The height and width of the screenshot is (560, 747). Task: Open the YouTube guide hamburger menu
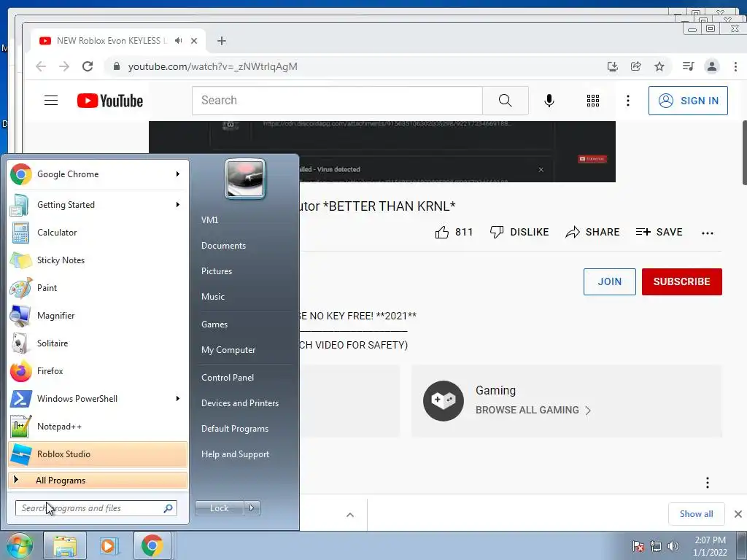51,101
